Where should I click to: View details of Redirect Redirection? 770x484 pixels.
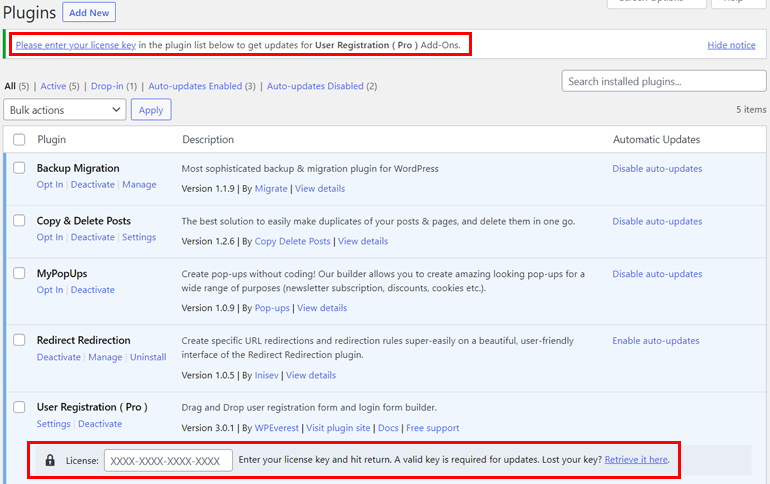coord(311,375)
